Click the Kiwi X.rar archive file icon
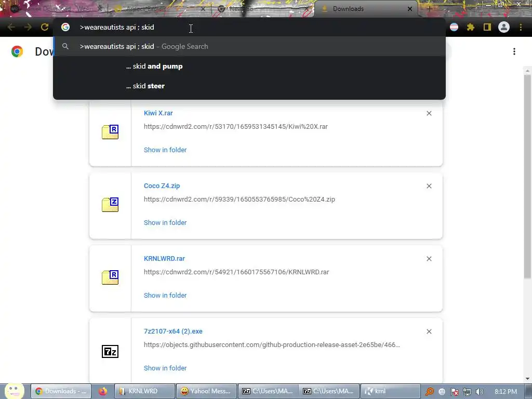The image size is (532, 399). click(x=110, y=132)
